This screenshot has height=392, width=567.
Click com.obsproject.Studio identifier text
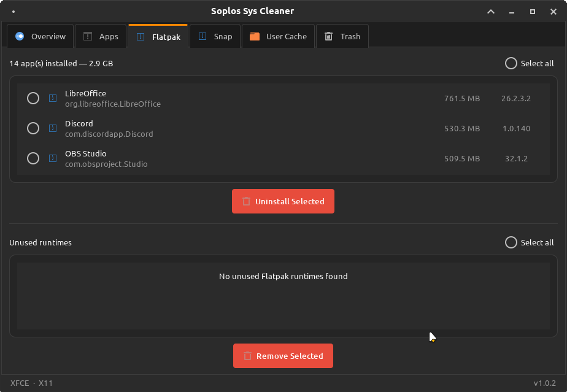click(106, 164)
